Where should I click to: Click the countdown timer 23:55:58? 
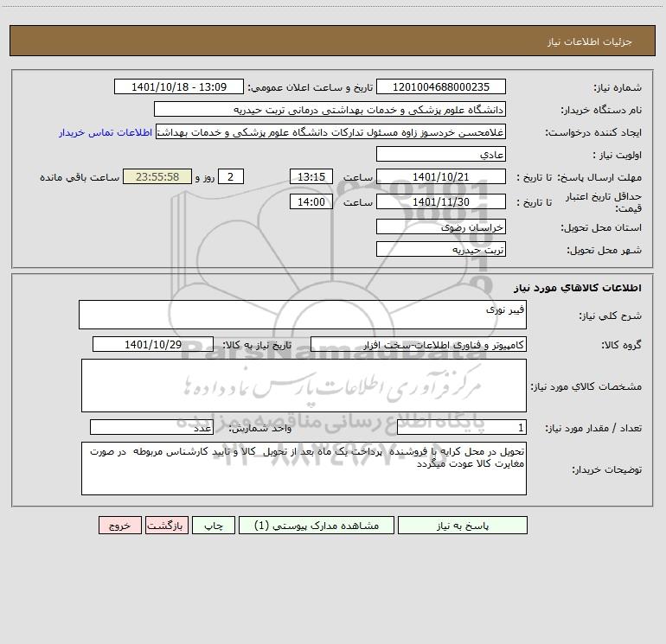coord(157,177)
